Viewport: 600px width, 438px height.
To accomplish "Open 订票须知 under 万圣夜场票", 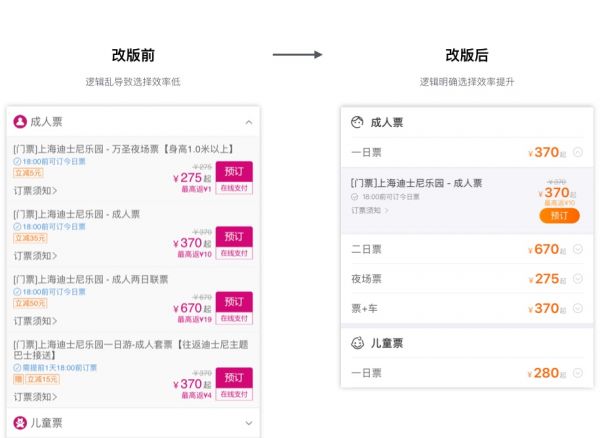I will pyautogui.click(x=35, y=191).
